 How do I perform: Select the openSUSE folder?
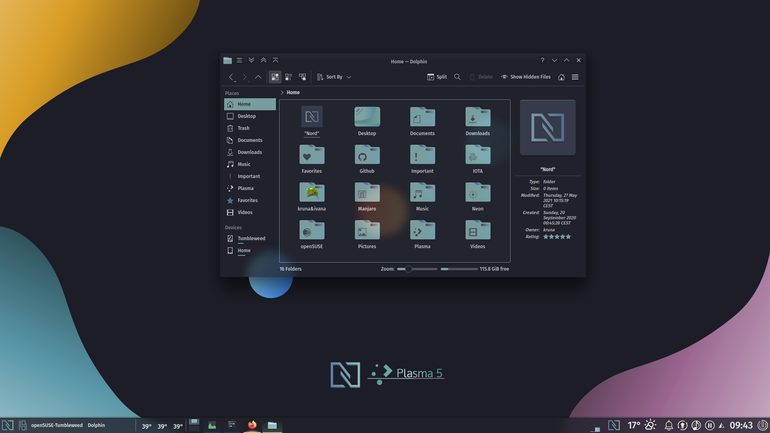[x=312, y=234]
